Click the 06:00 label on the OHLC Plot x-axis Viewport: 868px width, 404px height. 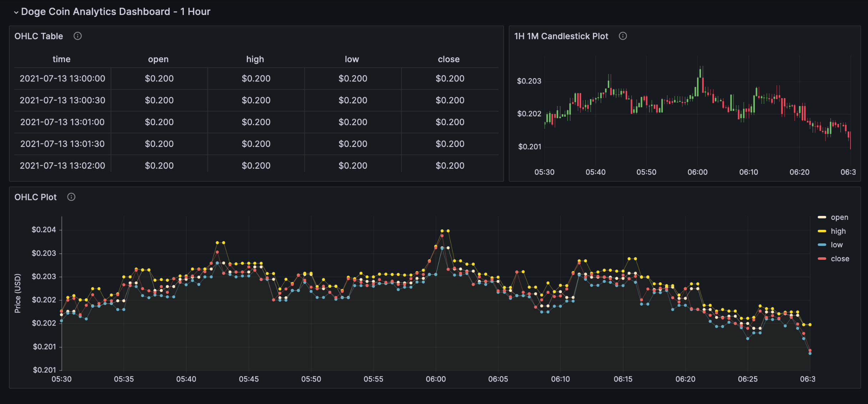tap(436, 379)
